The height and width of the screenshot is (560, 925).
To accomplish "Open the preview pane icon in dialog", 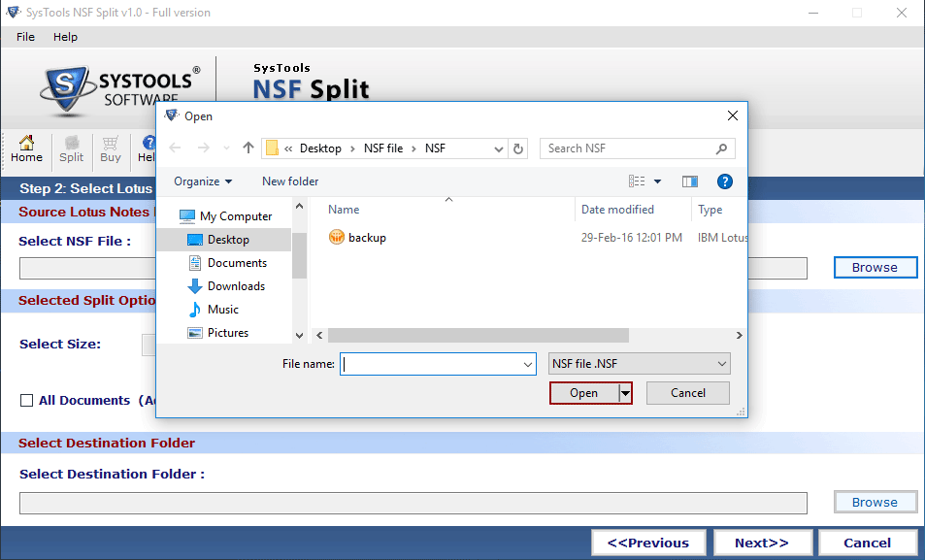I will 690,181.
